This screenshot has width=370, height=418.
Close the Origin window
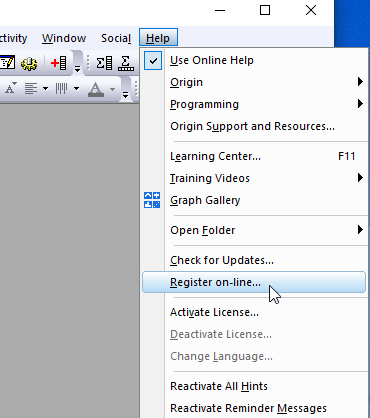(x=311, y=10)
